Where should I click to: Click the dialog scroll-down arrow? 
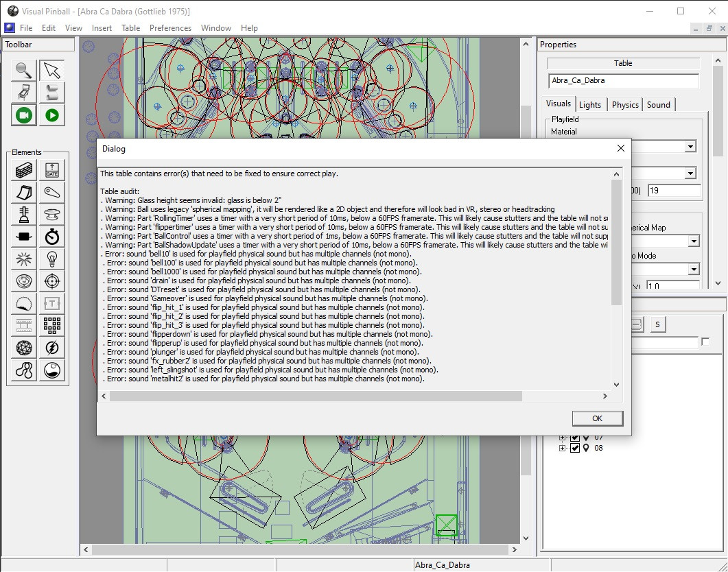[616, 384]
